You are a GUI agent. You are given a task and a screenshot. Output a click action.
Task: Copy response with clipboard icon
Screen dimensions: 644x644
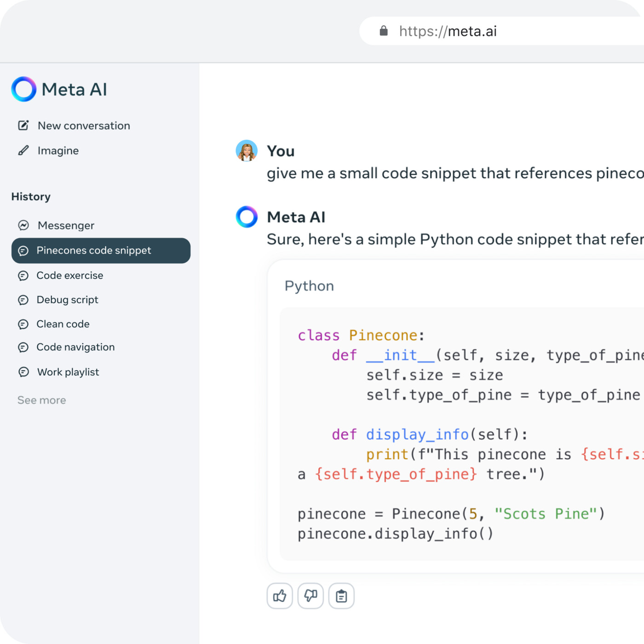(x=341, y=596)
